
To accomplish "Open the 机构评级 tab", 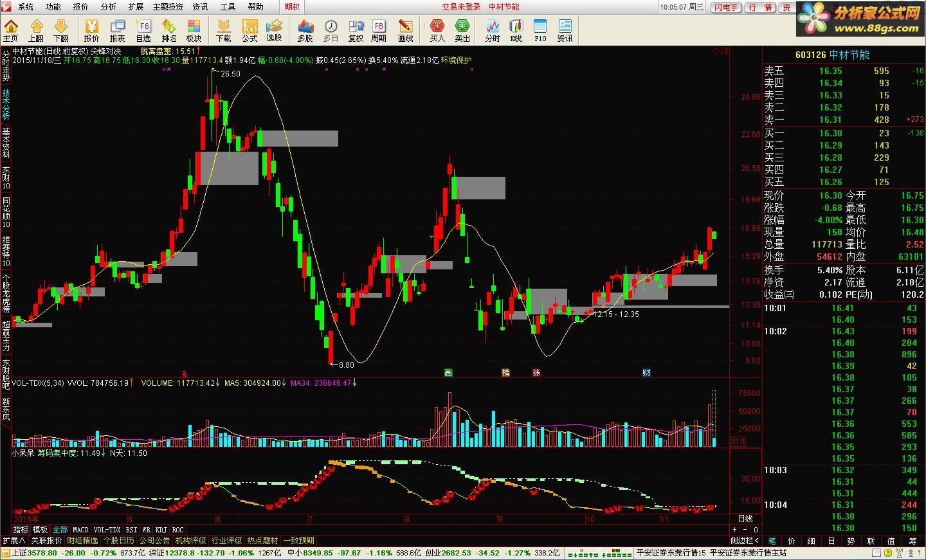I will (x=190, y=541).
